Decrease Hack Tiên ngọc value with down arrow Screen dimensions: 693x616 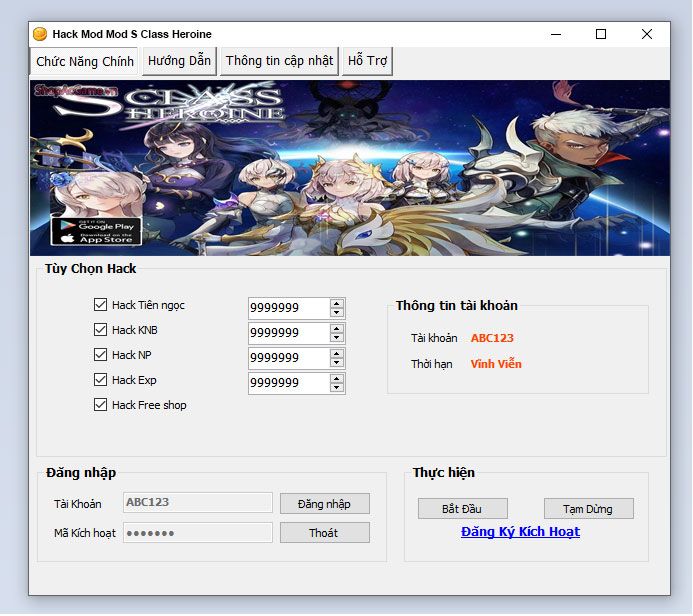[x=337, y=312]
